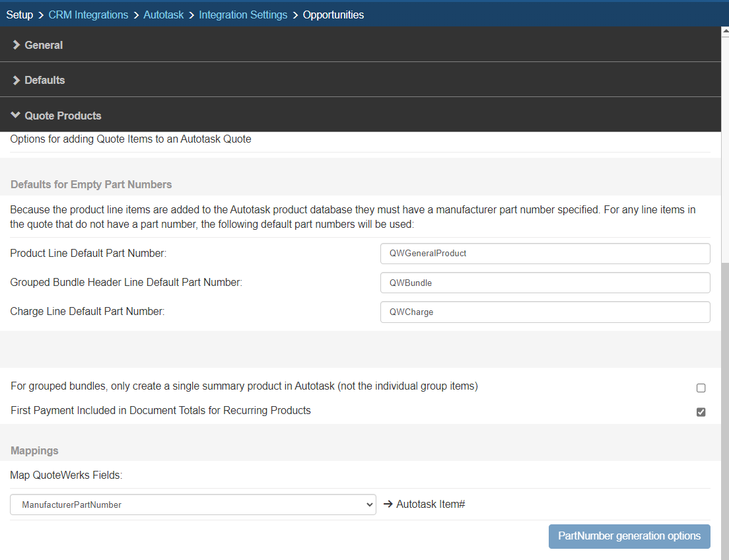
Task: Open Integration Settings from the breadcrumb
Action: (243, 15)
